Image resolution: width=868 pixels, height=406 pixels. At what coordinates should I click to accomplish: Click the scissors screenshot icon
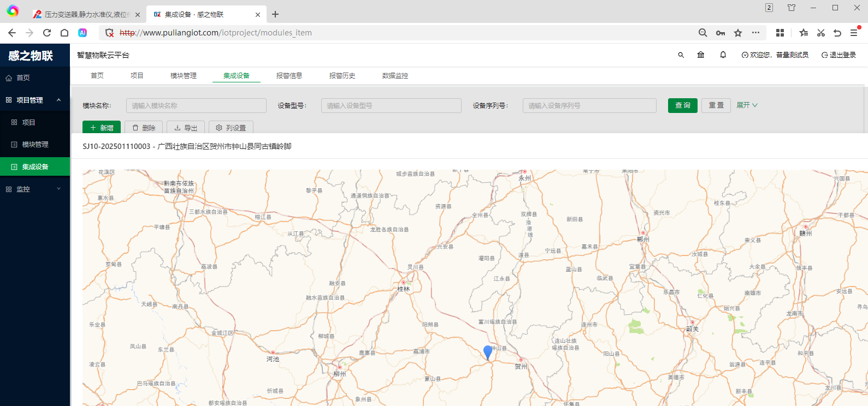coord(820,33)
